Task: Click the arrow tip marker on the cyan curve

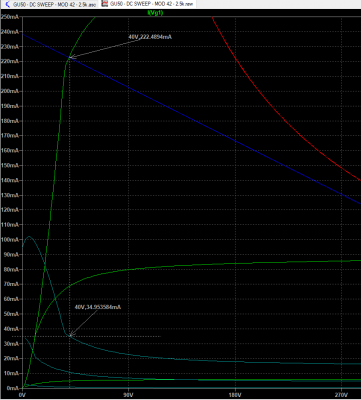Action: 70,335
